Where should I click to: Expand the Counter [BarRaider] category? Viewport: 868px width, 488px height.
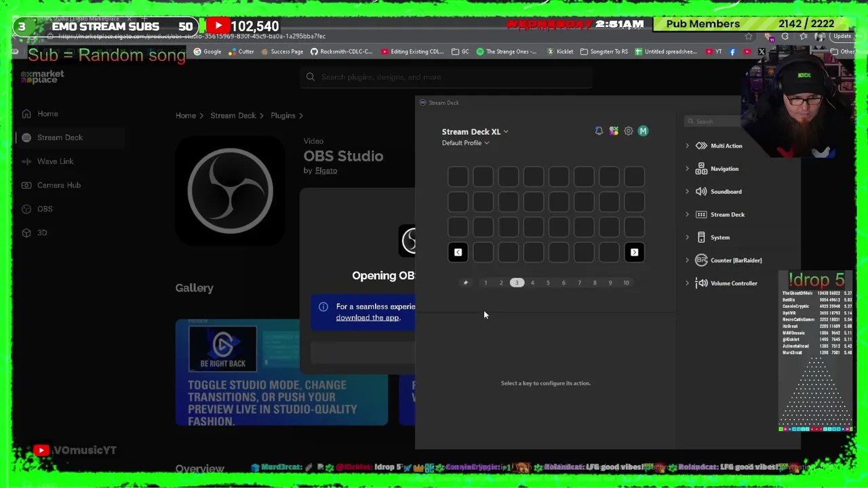pyautogui.click(x=687, y=260)
